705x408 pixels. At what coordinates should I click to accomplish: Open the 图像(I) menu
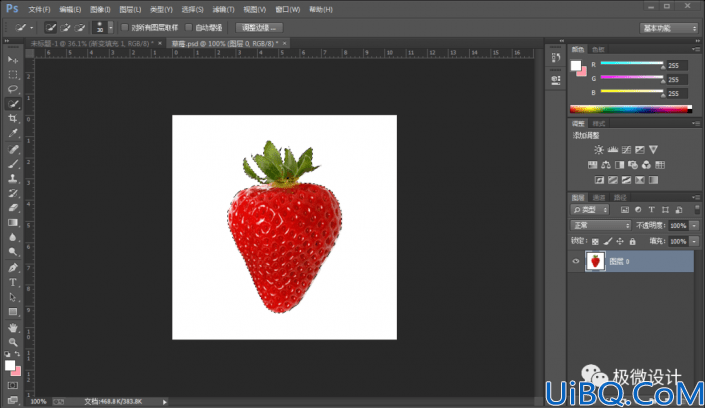(100, 9)
